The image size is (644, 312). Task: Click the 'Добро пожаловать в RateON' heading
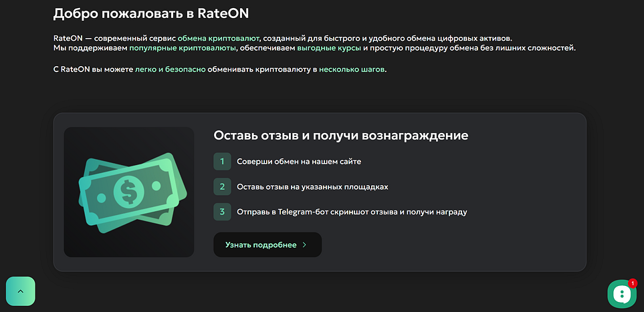coord(151,13)
